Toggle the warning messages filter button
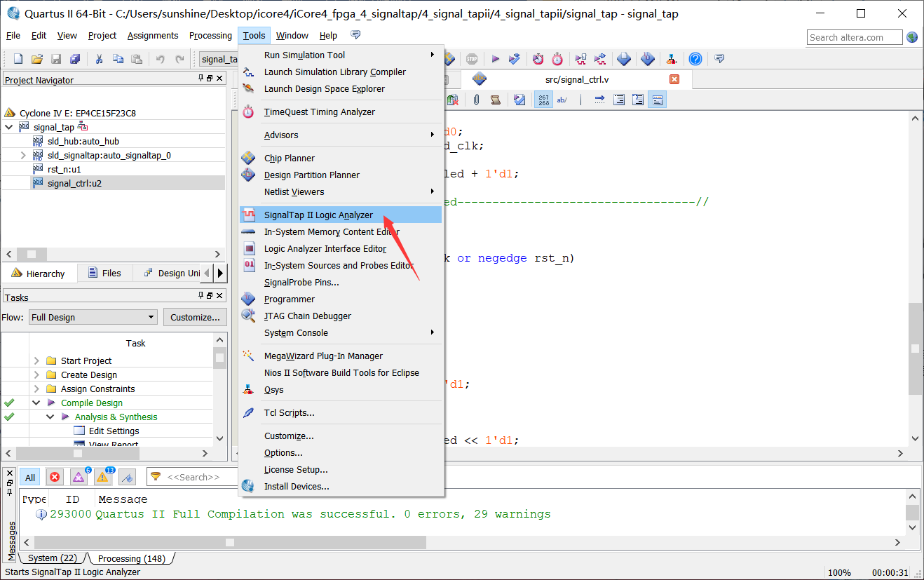924x580 pixels. [102, 478]
